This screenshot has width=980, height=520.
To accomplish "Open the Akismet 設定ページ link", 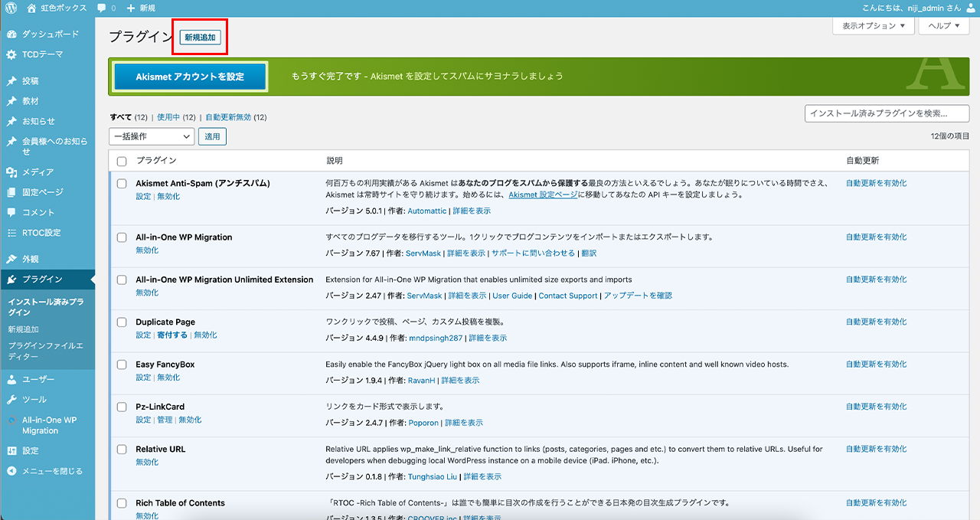I will (x=543, y=195).
